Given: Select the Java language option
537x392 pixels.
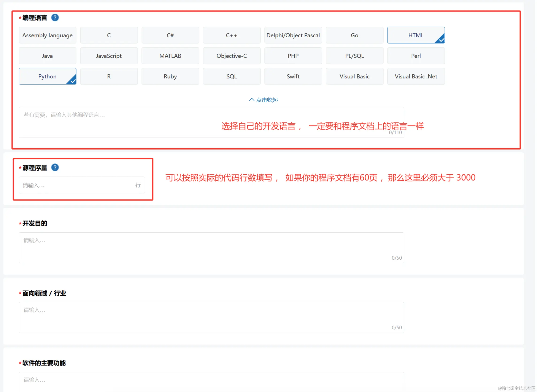Looking at the screenshot, I should point(47,56).
